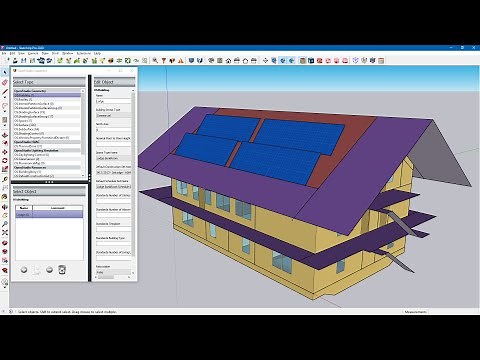Activate the Orbit tool
480x360 pixels.
5,207
